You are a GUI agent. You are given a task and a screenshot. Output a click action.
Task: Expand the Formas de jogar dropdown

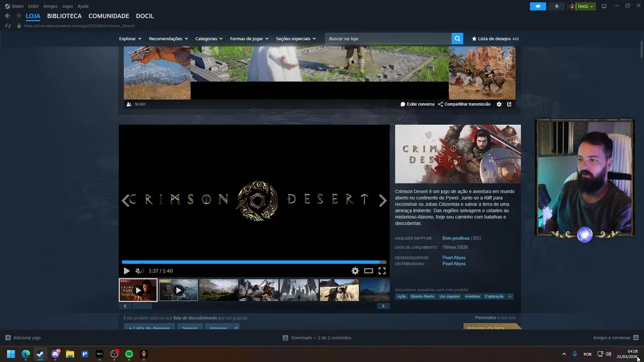tap(249, 39)
